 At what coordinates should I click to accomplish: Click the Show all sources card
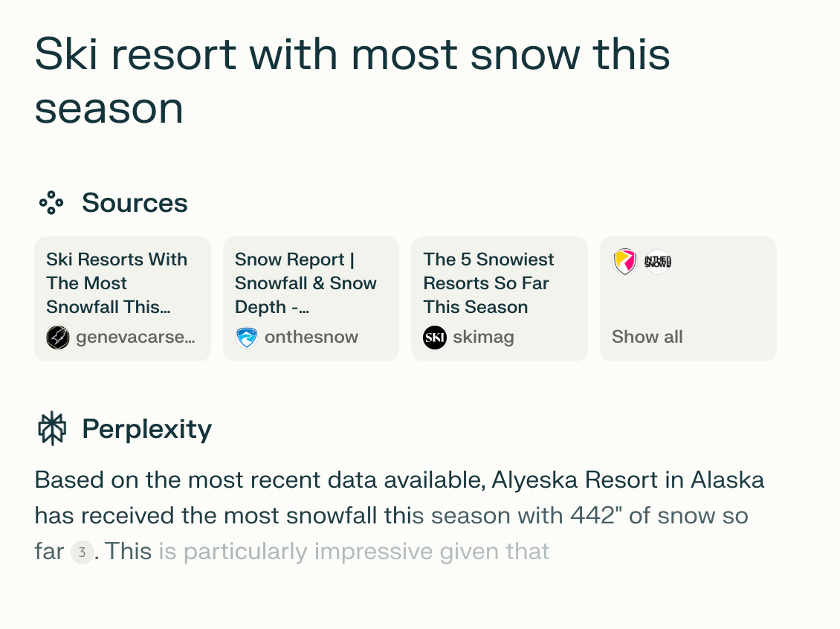(x=688, y=298)
